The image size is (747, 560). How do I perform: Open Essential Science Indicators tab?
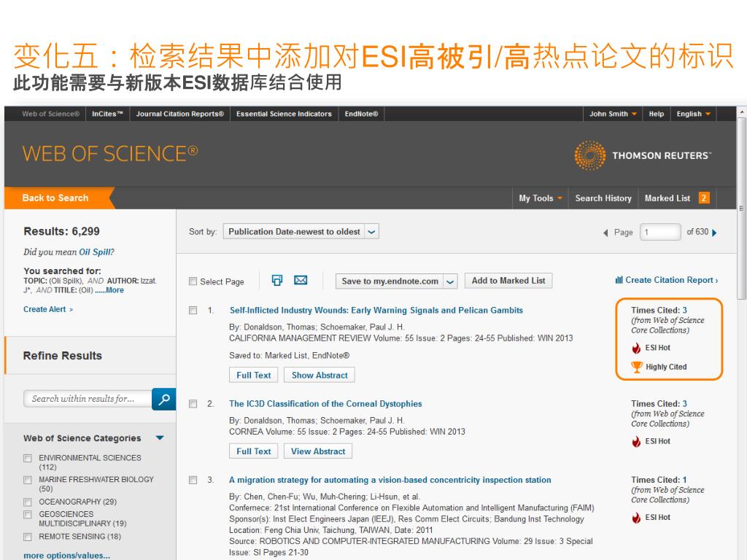(284, 114)
